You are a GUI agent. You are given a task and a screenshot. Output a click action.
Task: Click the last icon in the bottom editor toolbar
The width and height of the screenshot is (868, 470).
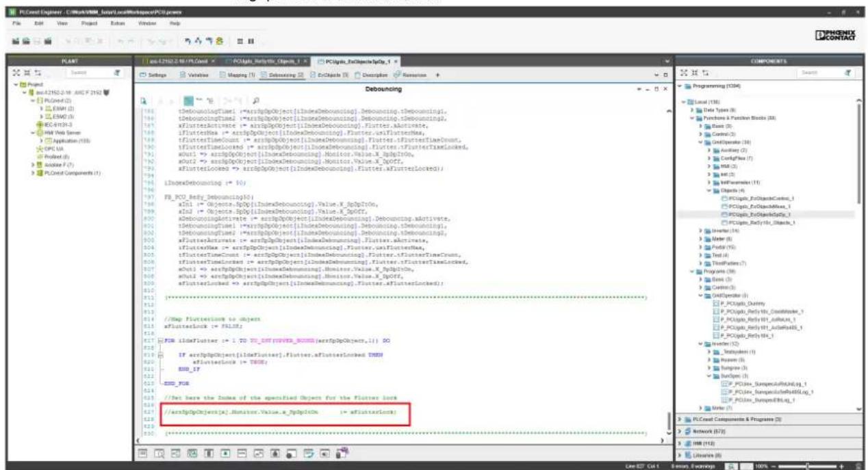[343, 452]
